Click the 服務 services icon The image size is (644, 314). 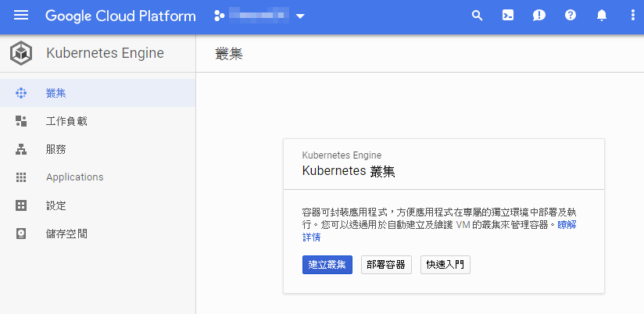21,149
